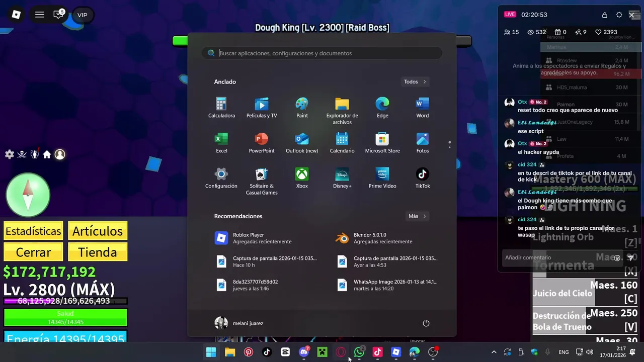This screenshot has width=644, height=362.
Task: Open the game settings gear icon
Action: click(x=10, y=154)
